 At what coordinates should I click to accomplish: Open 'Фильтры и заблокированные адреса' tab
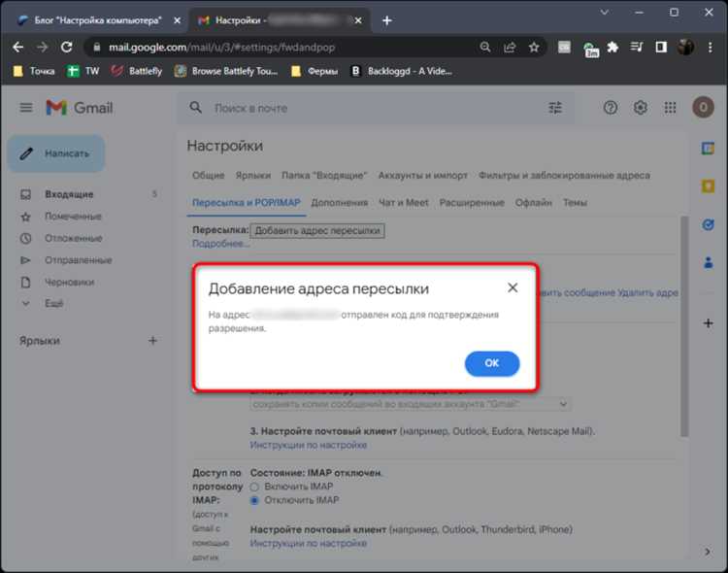564,175
